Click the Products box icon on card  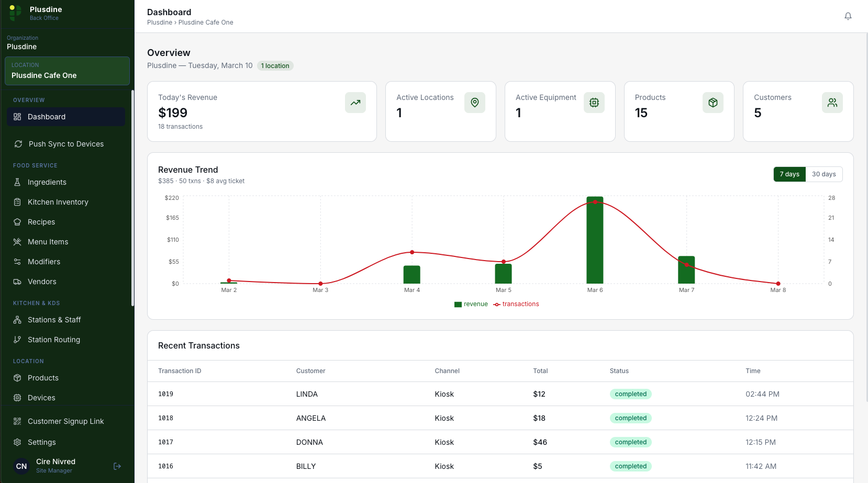[x=713, y=103]
